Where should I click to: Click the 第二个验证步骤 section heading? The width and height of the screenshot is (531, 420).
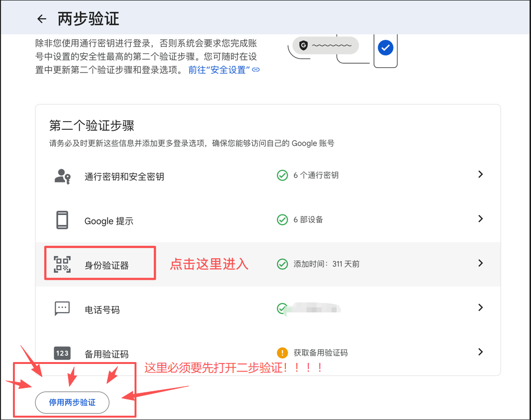pyautogui.click(x=92, y=125)
